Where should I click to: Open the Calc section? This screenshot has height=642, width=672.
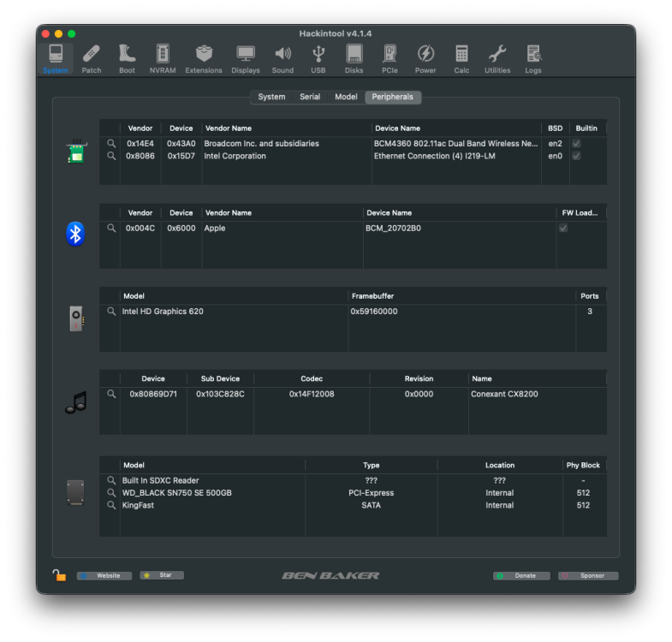461,59
